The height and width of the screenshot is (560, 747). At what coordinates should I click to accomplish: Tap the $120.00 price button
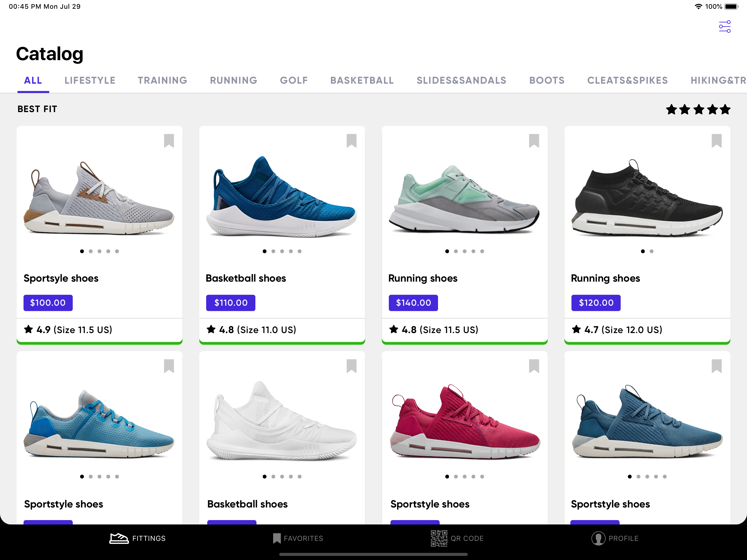tap(596, 303)
